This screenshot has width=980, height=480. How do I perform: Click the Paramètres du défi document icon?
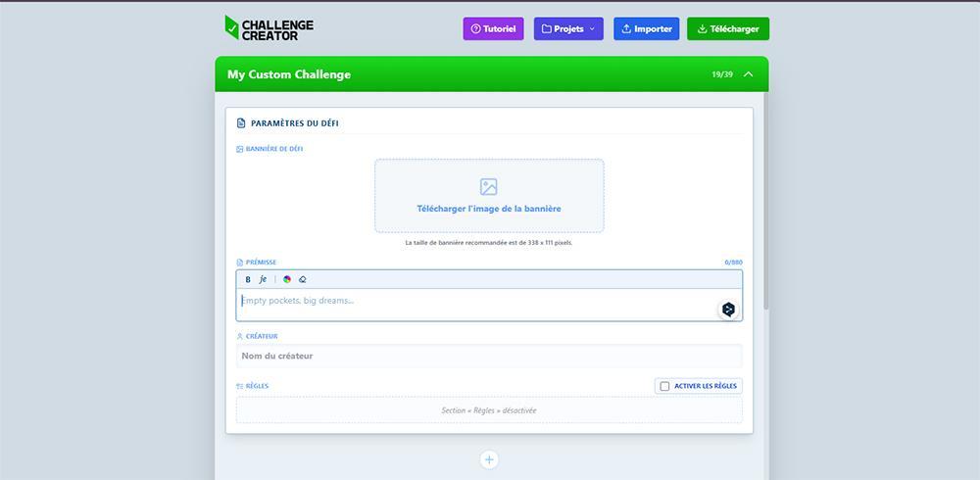(241, 123)
